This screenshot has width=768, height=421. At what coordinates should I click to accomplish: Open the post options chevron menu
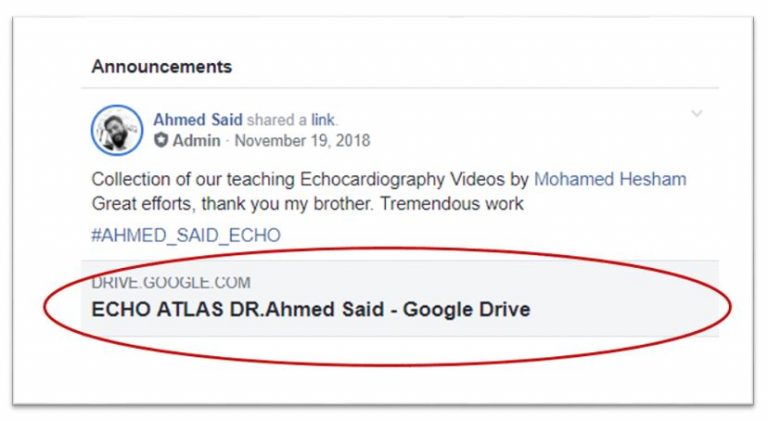(696, 114)
